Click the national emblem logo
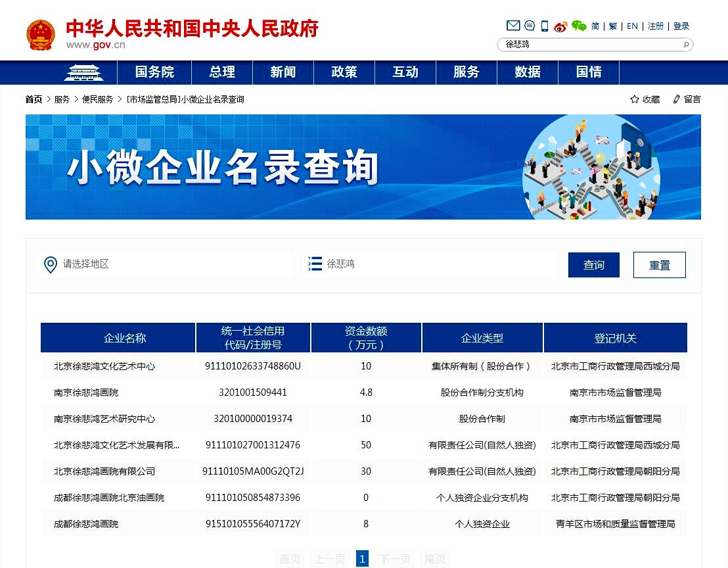Image resolution: width=728 pixels, height=568 pixels. coord(41,35)
